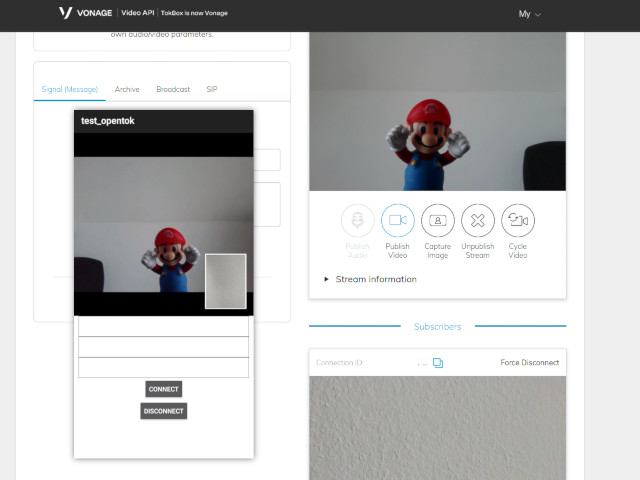Click the Capture Image icon
This screenshot has width=640, height=480.
pos(438,220)
